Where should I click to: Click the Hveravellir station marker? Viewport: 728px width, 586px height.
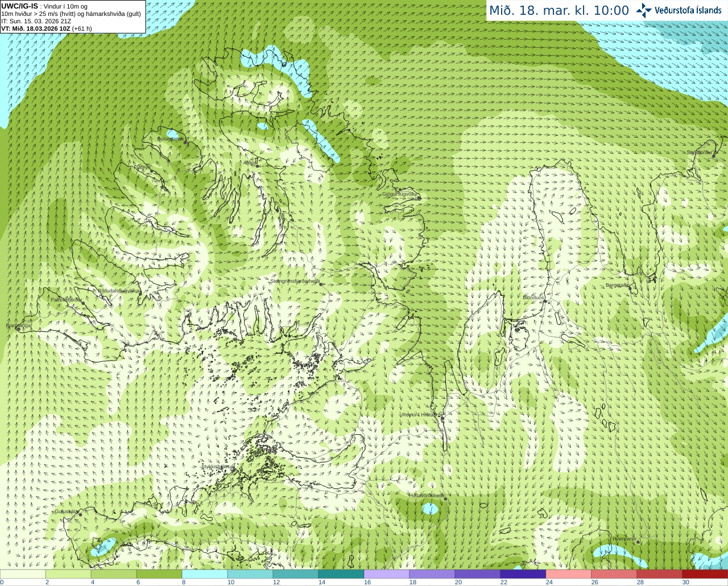[638, 542]
